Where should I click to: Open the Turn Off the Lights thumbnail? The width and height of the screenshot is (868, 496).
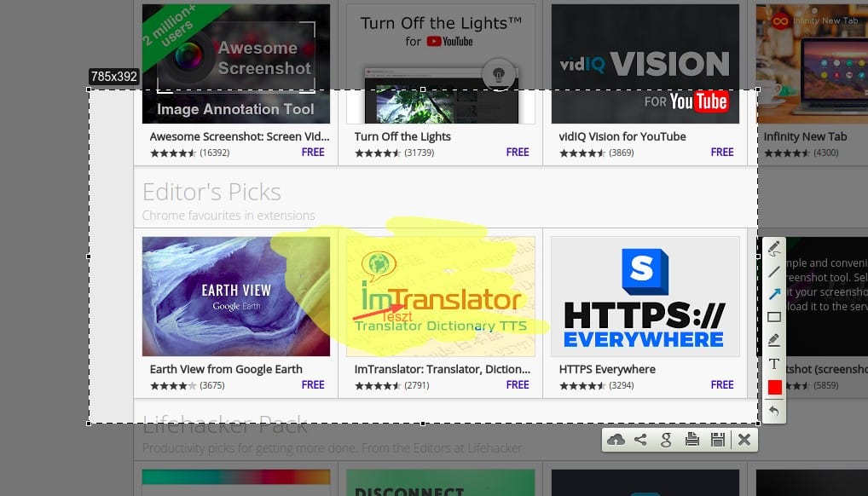coord(441,64)
